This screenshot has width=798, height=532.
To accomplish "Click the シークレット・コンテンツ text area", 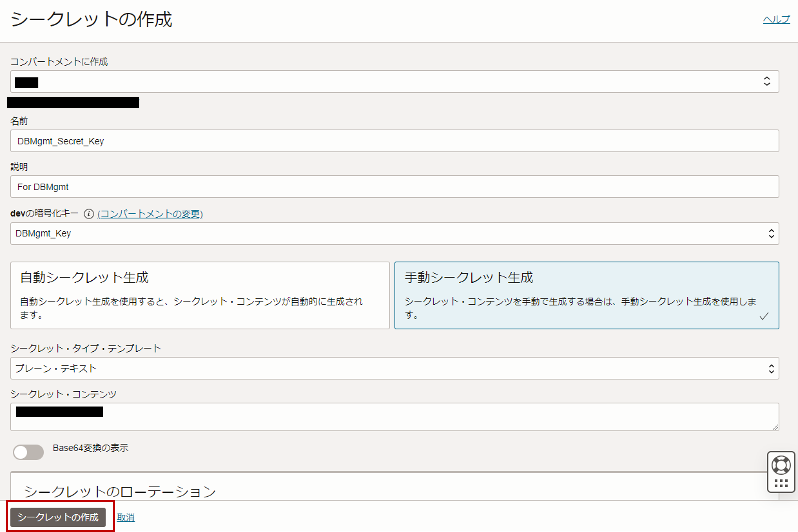I will tap(394, 417).
